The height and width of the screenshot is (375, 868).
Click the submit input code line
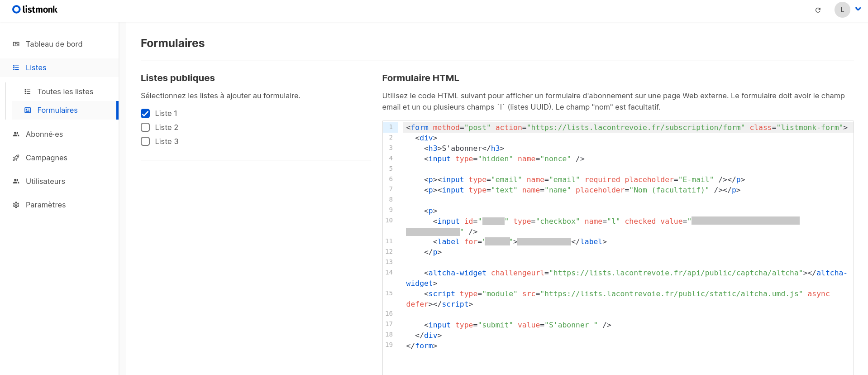pos(517,325)
